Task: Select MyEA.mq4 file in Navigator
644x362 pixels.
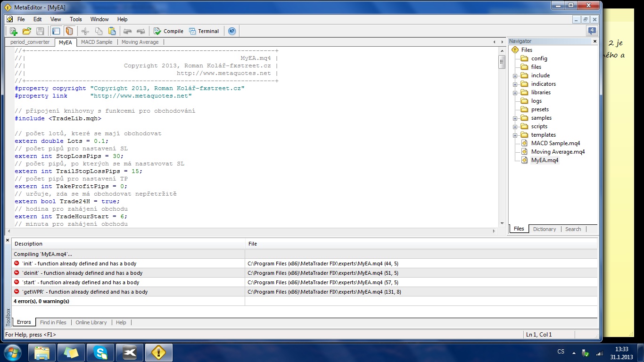Action: [545, 160]
